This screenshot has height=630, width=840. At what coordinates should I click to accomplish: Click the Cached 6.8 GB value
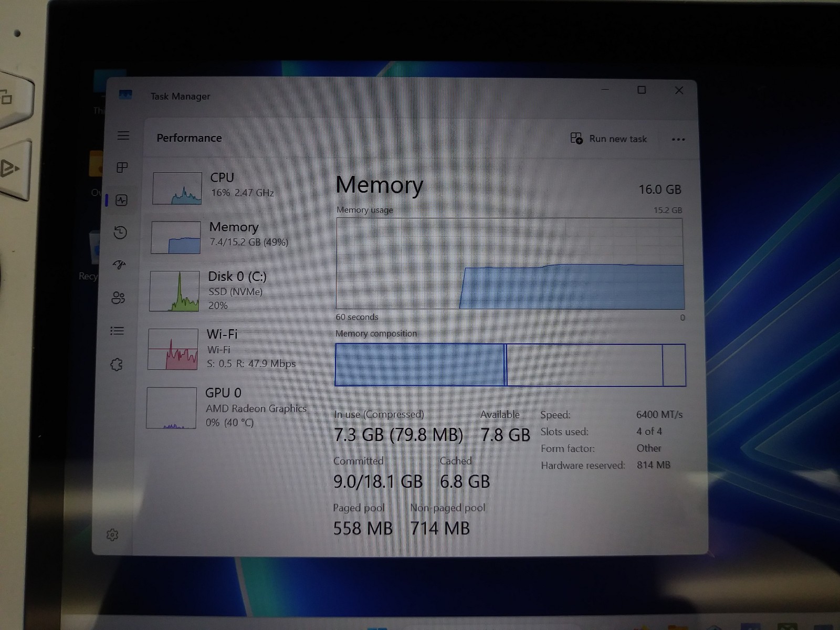coord(465,481)
